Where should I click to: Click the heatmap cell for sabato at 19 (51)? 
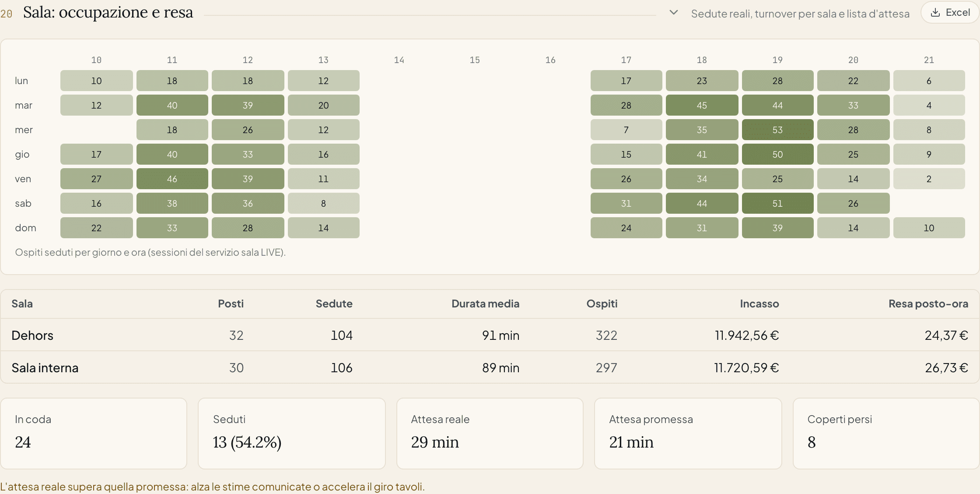click(777, 203)
